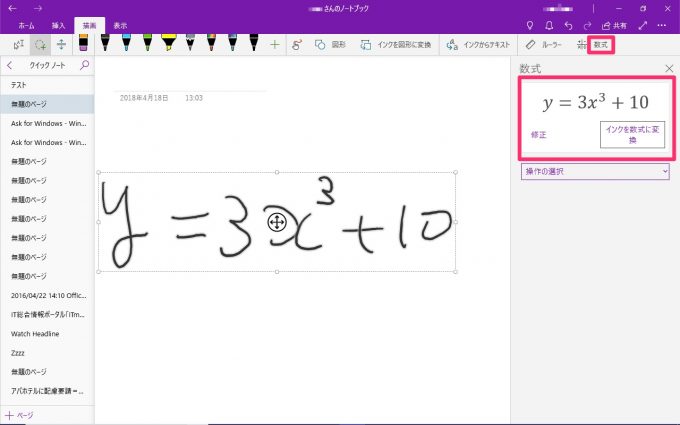Expand the 操作の選択 dropdown
This screenshot has width=680, height=425.
point(595,171)
